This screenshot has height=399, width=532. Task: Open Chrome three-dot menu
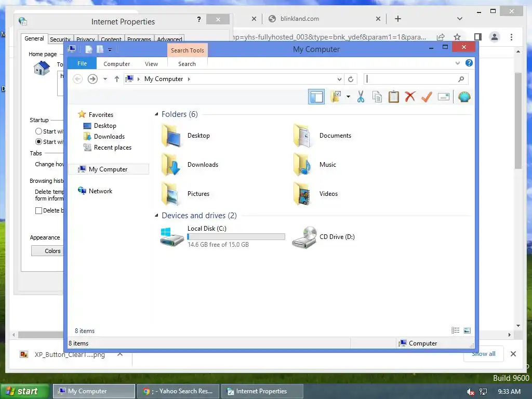coord(511,37)
